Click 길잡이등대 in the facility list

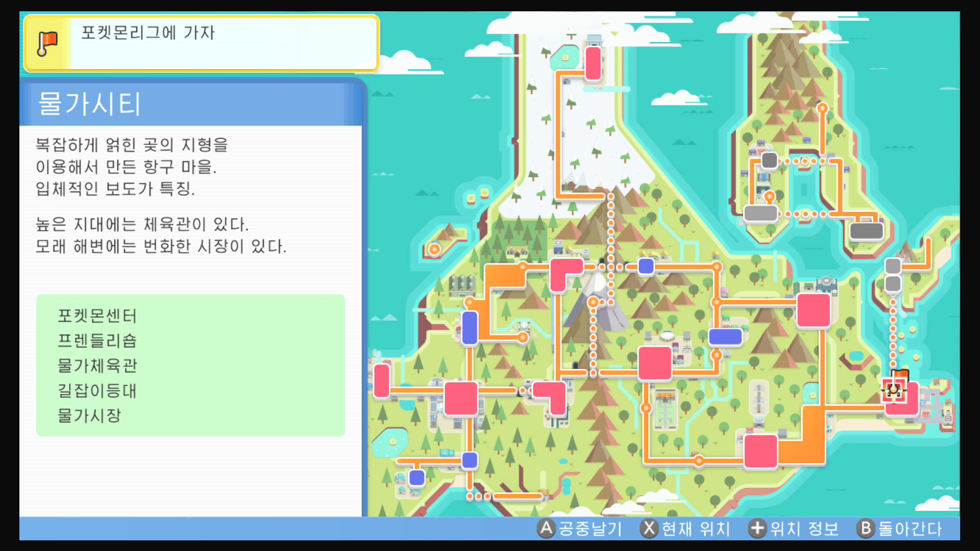click(x=97, y=390)
